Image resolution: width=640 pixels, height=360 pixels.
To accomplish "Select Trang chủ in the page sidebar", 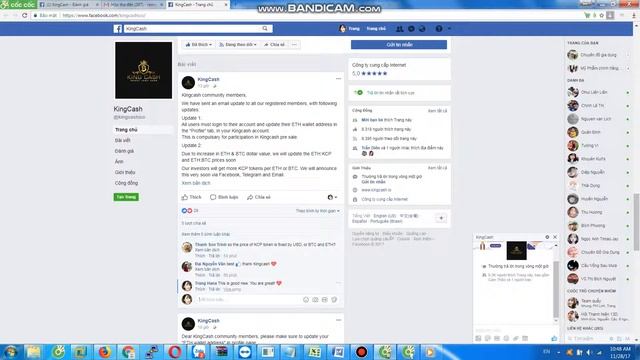I will (126, 129).
